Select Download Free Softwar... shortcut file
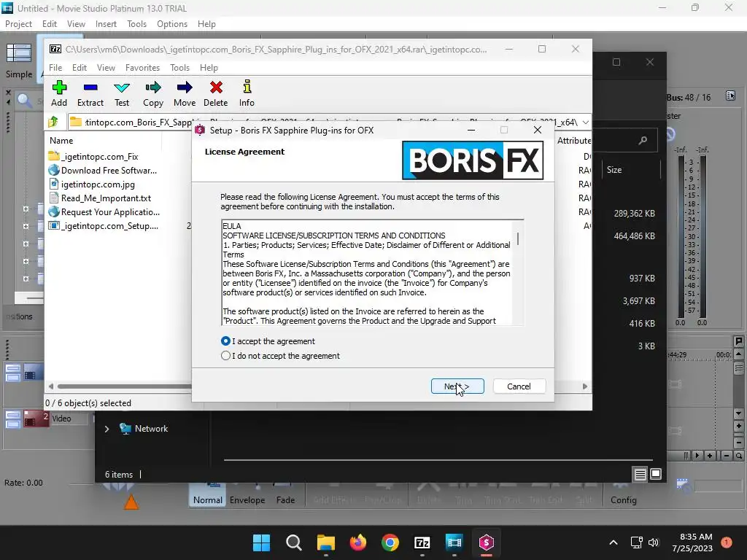Viewport: 747px width, 560px height. (102, 170)
